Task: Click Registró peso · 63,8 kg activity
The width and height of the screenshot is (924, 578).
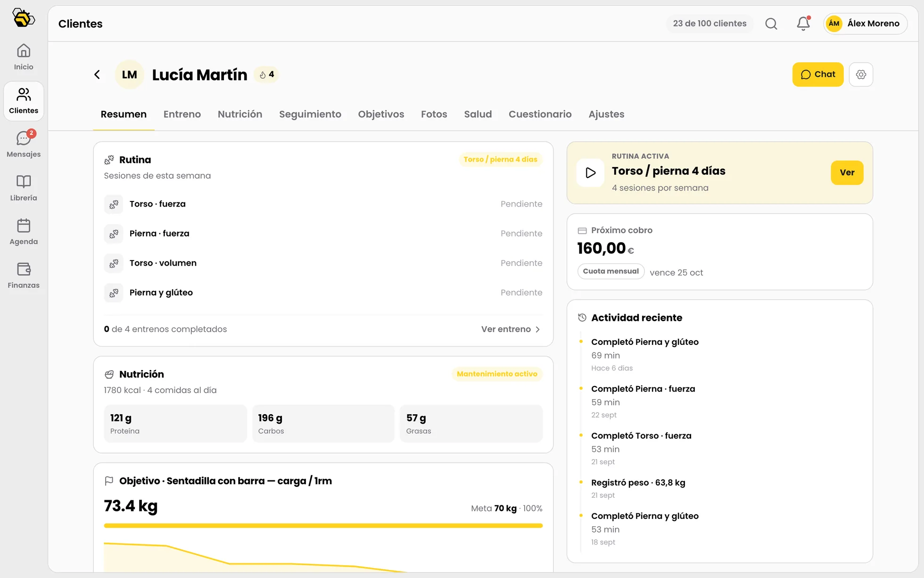Action: click(x=638, y=483)
